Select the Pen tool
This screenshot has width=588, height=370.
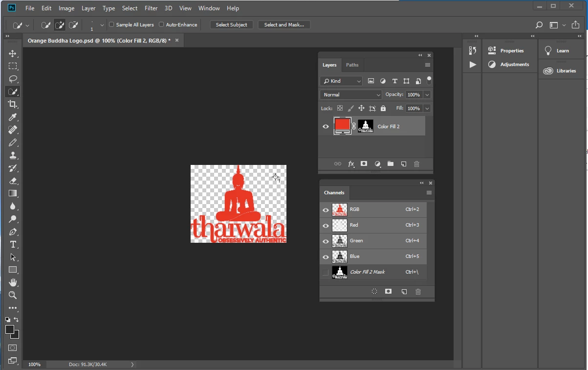[13, 231]
